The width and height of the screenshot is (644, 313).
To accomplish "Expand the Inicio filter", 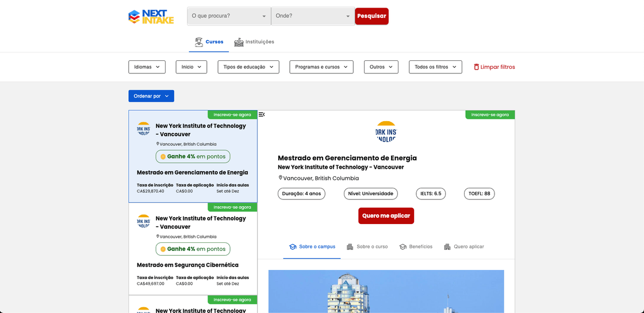I will 191,67.
